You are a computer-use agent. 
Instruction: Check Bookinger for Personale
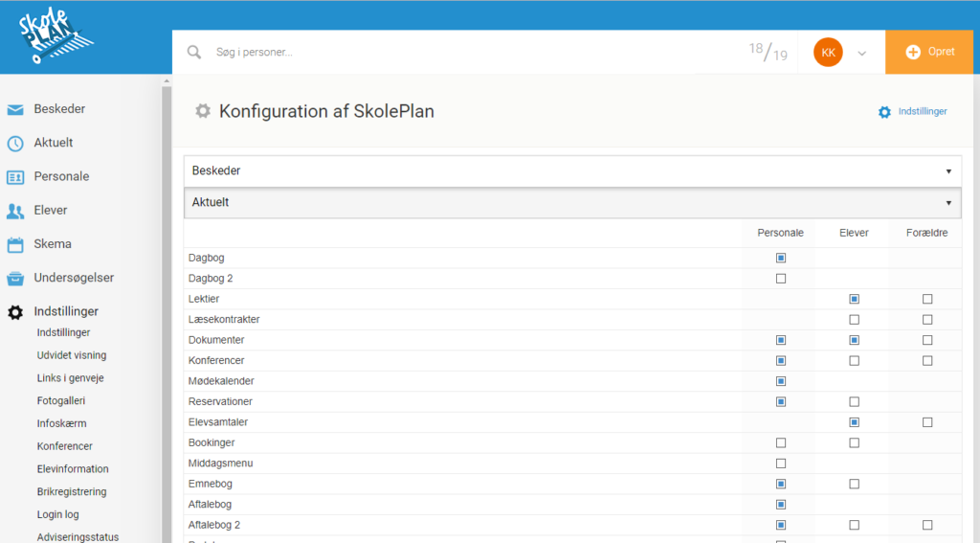coord(781,442)
